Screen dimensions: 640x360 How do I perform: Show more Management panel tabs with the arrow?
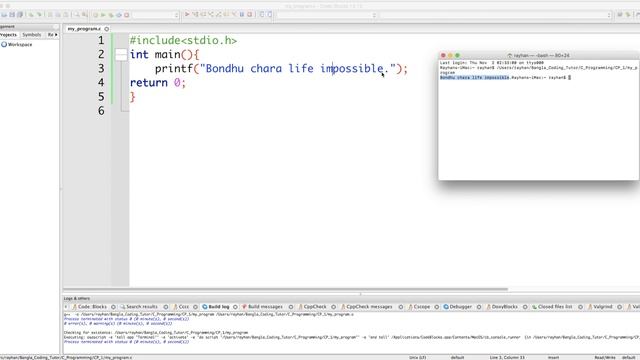[x=56, y=35]
